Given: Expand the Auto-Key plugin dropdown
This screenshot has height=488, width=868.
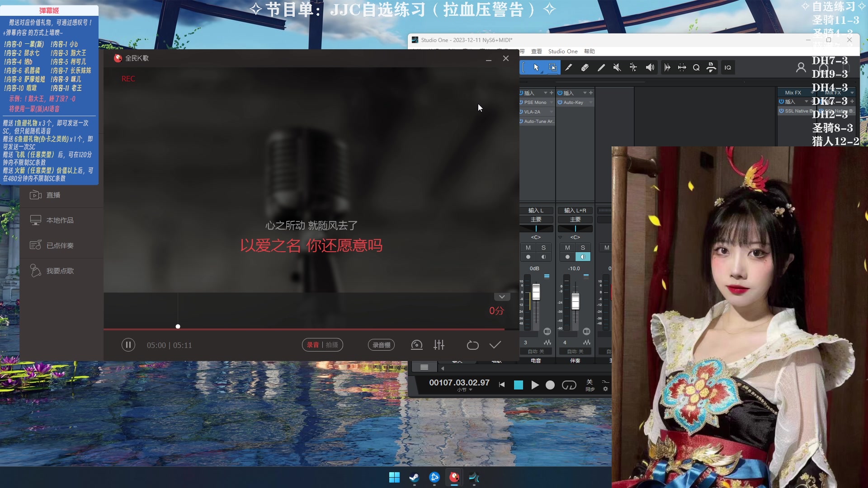Looking at the screenshot, I should [591, 103].
